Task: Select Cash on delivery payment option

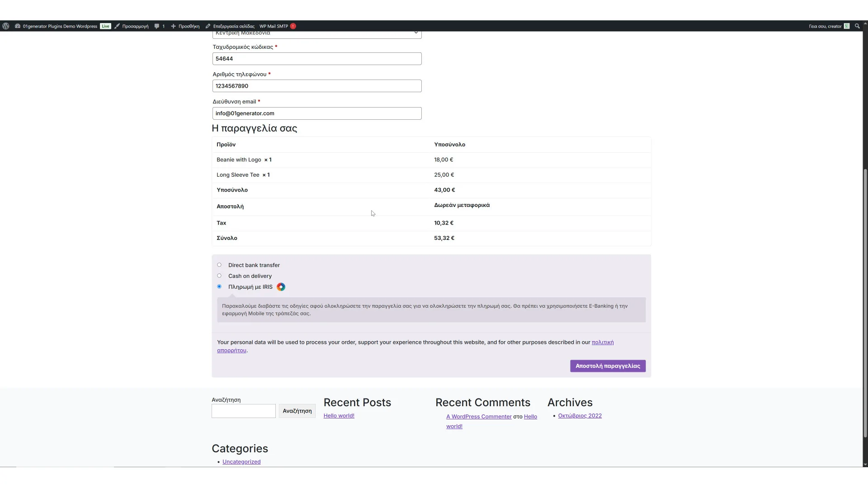Action: click(x=219, y=276)
